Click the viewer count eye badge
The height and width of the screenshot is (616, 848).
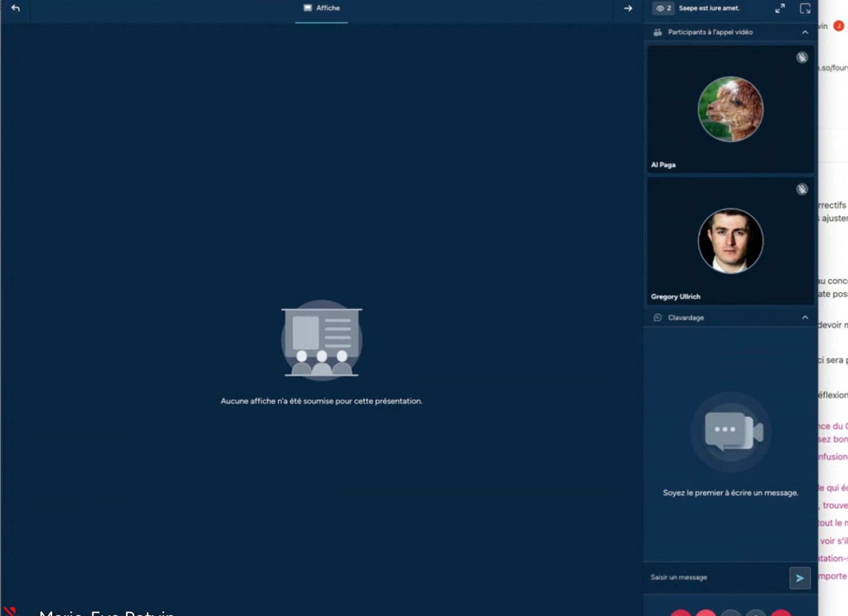663,8
